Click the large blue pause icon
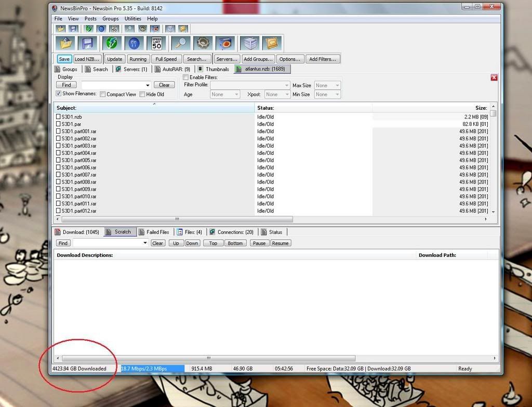Screen dimensions: 532x407 [x=134, y=44]
